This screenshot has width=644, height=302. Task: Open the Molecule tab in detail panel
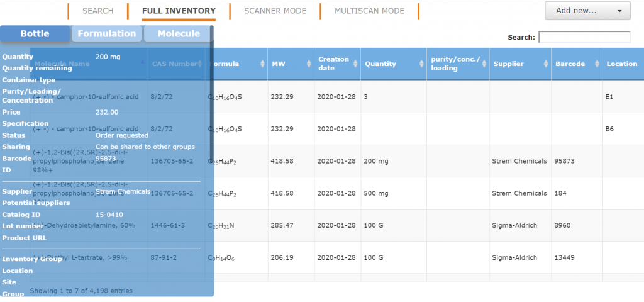pyautogui.click(x=179, y=34)
